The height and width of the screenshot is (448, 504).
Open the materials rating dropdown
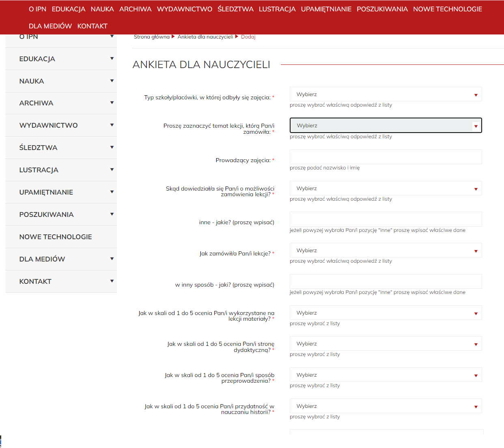(x=386, y=313)
